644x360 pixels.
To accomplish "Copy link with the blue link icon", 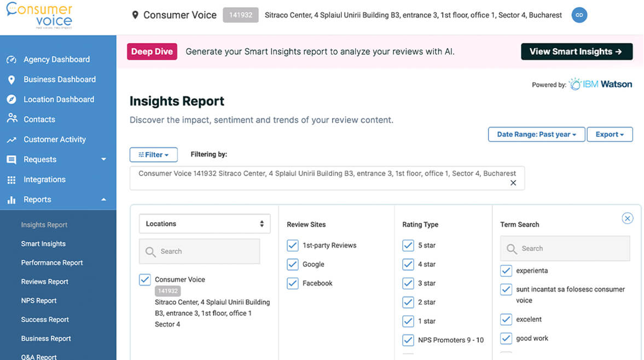I will (579, 15).
